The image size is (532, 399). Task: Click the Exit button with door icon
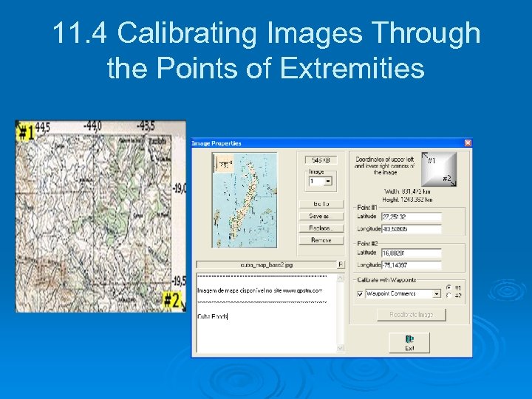click(409, 343)
